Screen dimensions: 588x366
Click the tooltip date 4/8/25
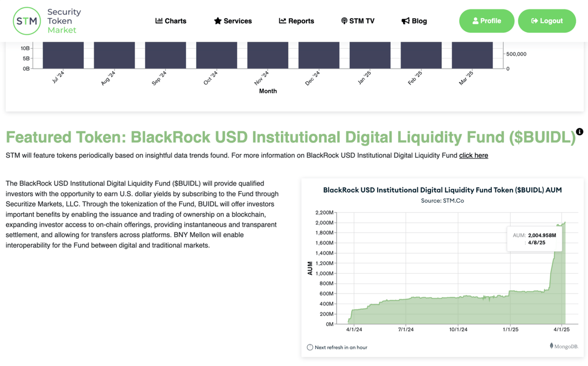tap(537, 243)
